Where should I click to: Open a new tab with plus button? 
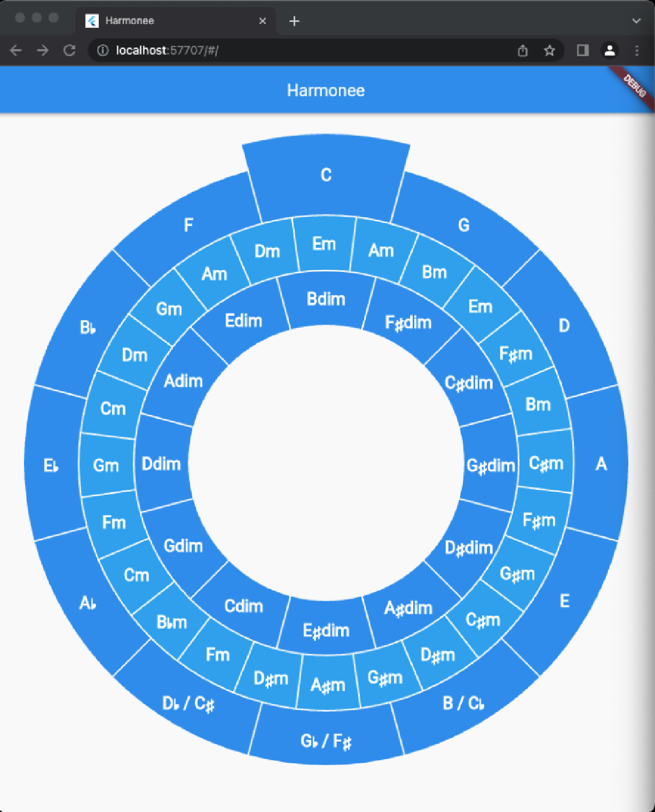pos(294,21)
